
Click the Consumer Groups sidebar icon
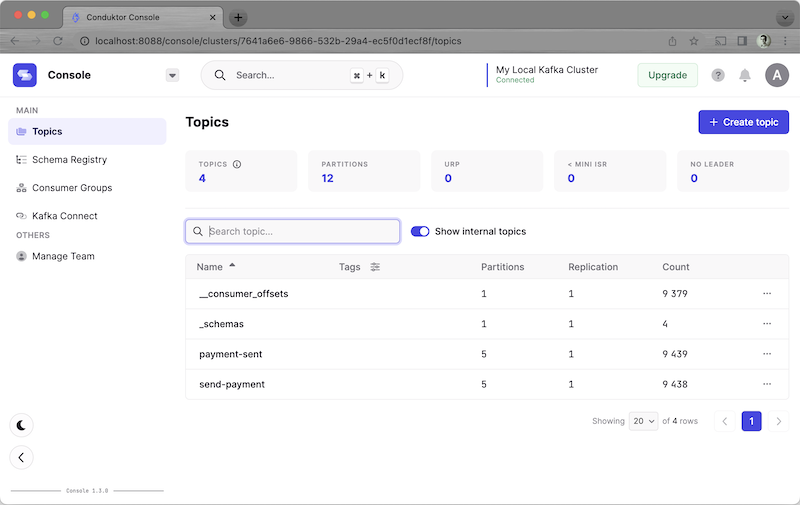tap(21, 188)
